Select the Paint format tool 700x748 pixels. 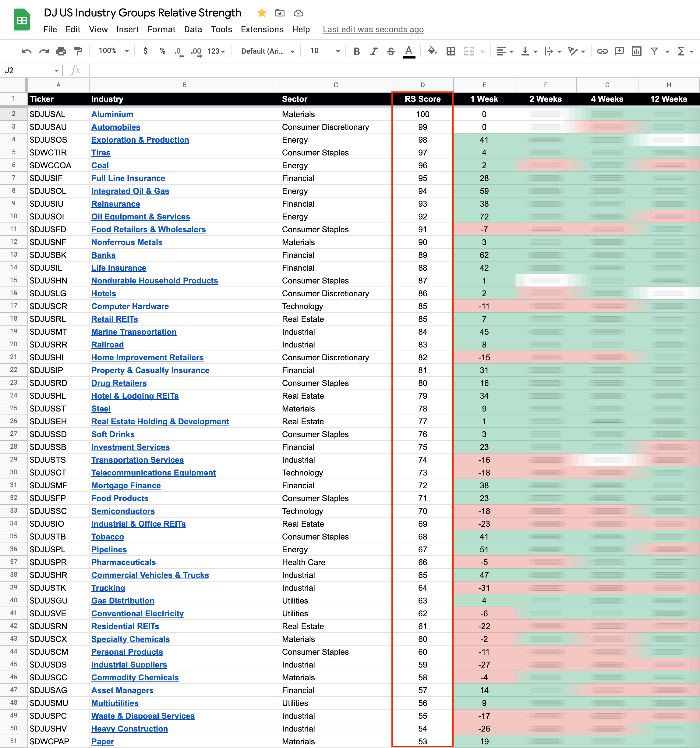[78, 51]
